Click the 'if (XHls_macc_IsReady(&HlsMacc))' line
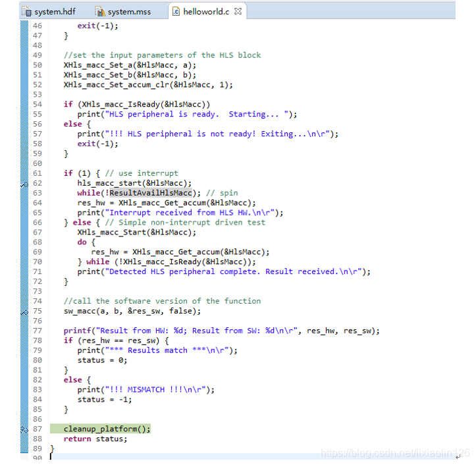476x465 pixels. click(136, 105)
